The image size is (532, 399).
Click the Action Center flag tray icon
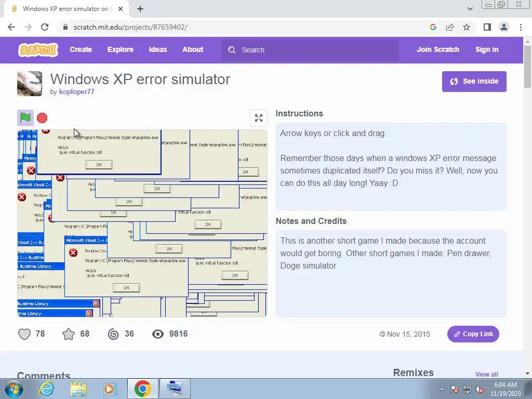[455, 389]
